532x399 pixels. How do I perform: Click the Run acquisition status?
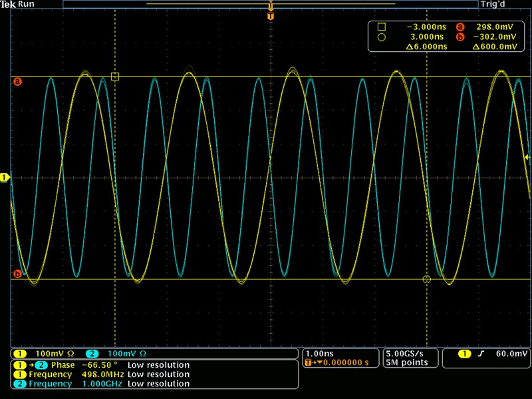[x=26, y=4]
